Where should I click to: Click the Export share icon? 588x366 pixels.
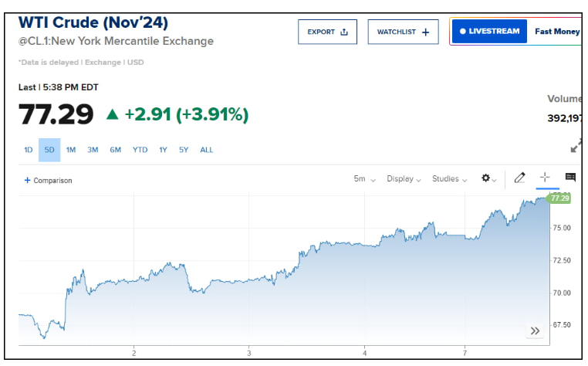pos(344,32)
